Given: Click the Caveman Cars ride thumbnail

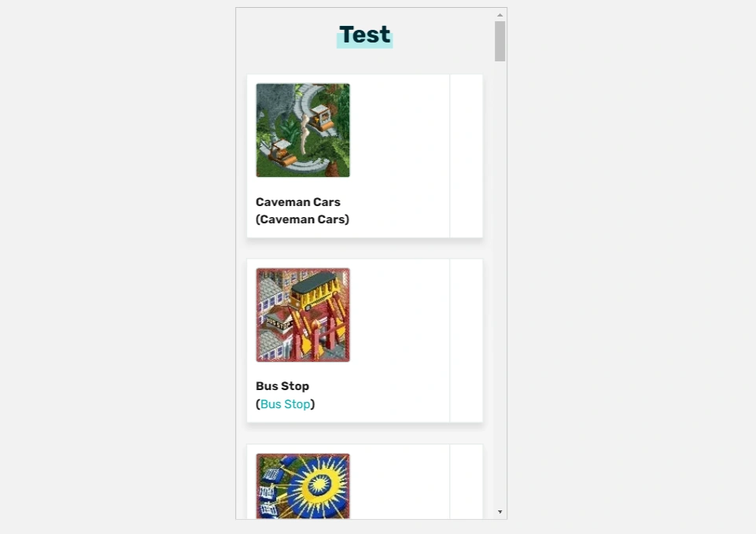Looking at the screenshot, I should coord(303,130).
